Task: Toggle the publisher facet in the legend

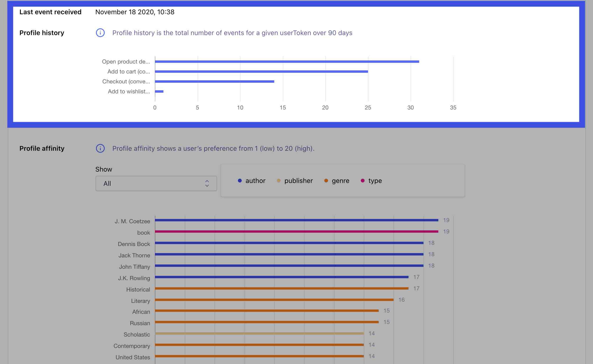Action: click(x=295, y=181)
